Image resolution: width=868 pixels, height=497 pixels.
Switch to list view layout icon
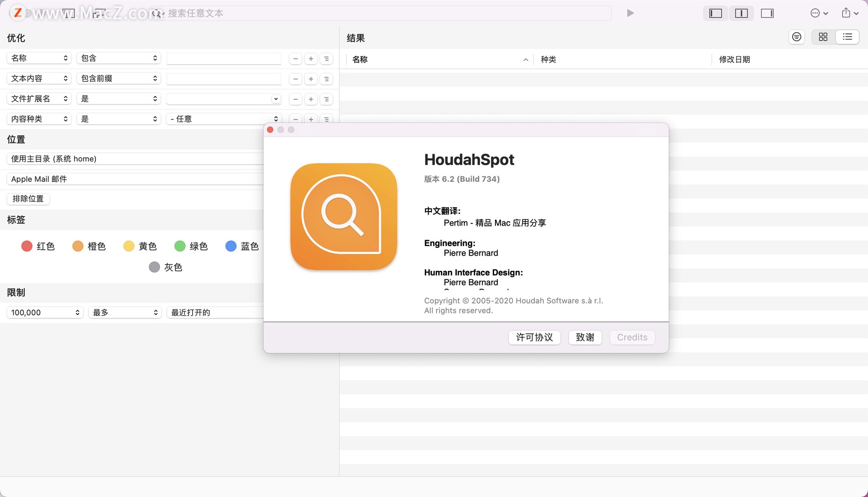tap(847, 37)
